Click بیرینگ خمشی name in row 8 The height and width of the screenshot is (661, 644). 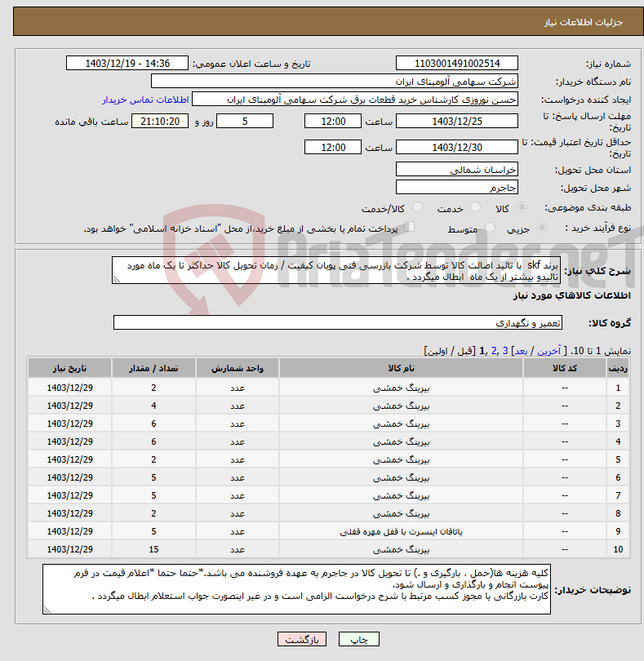401,513
